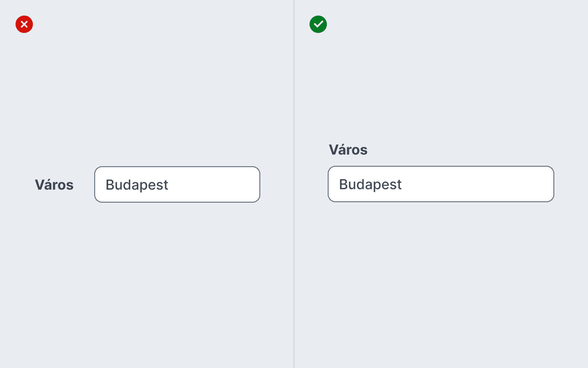Click the Város label beside the input field
The width and height of the screenshot is (588, 368).
tap(54, 185)
